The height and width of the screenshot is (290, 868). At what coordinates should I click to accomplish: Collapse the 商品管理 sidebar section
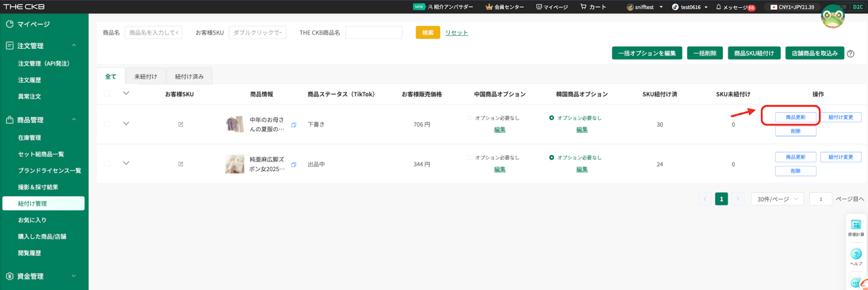click(x=74, y=119)
